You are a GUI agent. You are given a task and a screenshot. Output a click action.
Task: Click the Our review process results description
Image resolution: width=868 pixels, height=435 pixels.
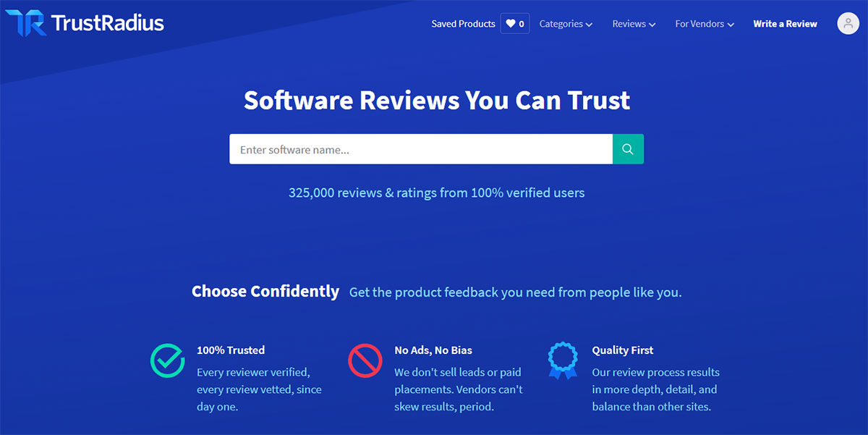tap(656, 389)
